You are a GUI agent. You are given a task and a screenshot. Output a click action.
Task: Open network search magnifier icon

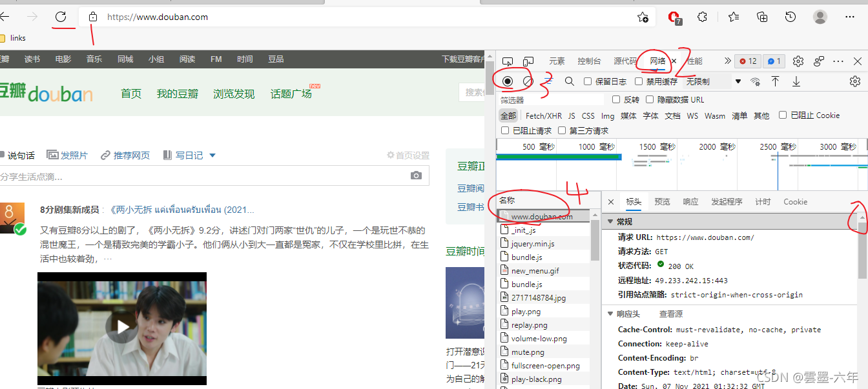tap(569, 81)
